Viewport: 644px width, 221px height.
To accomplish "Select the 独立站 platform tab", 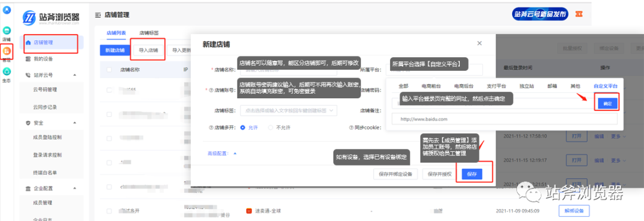I will tap(526, 86).
